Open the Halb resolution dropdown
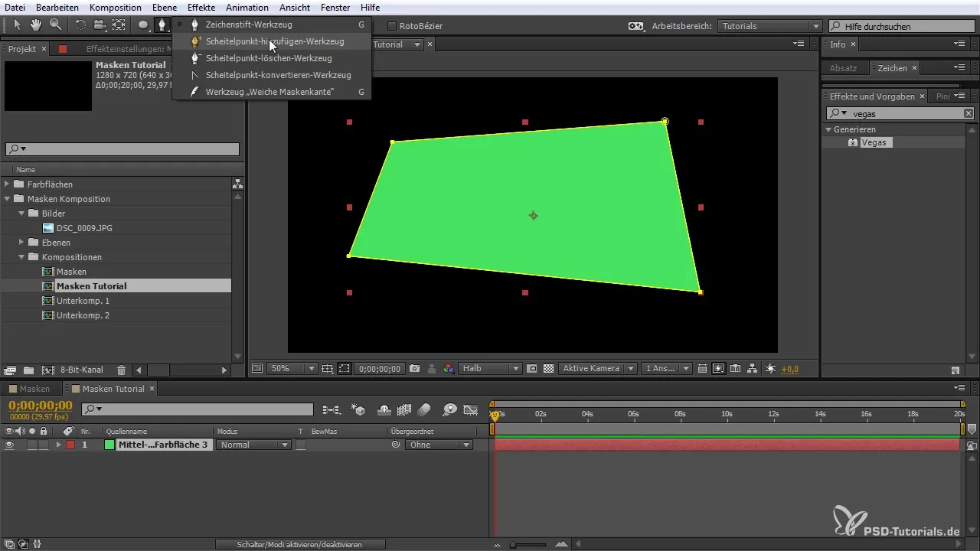The height and width of the screenshot is (551, 980). pyautogui.click(x=490, y=368)
